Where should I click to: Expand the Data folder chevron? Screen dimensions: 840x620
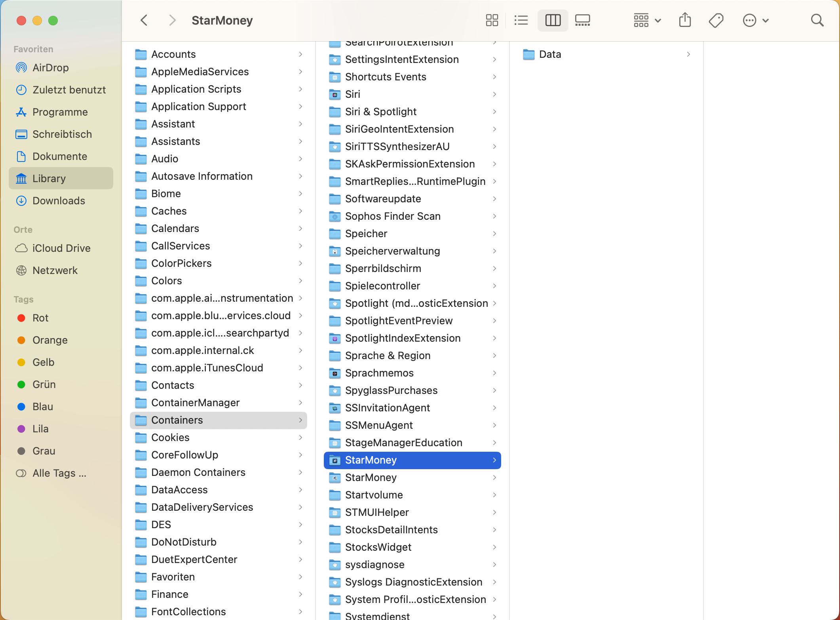pyautogui.click(x=688, y=54)
